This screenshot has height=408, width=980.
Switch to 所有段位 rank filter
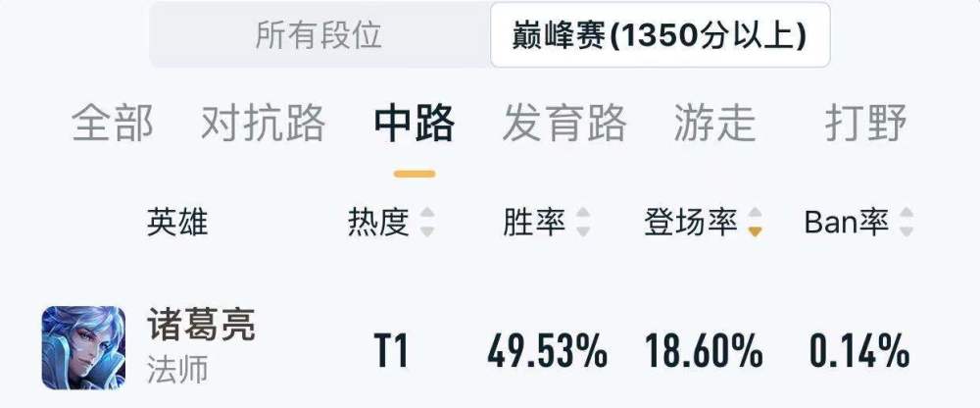tap(318, 35)
